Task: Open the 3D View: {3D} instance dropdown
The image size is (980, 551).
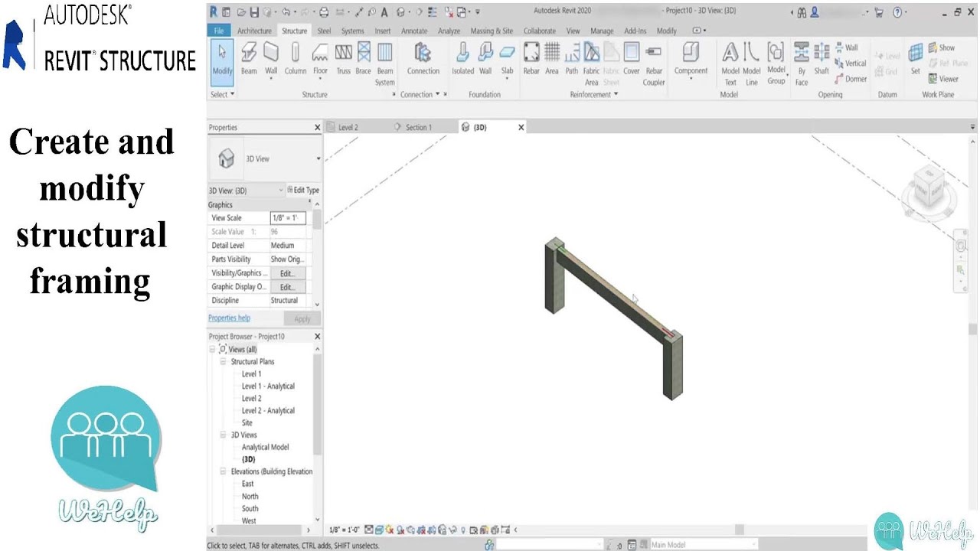Action: coord(281,190)
